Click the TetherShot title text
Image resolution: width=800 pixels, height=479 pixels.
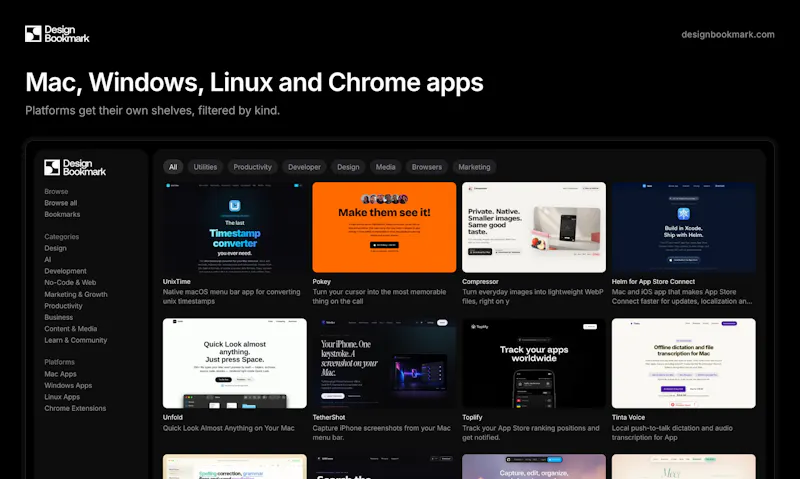(x=329, y=417)
